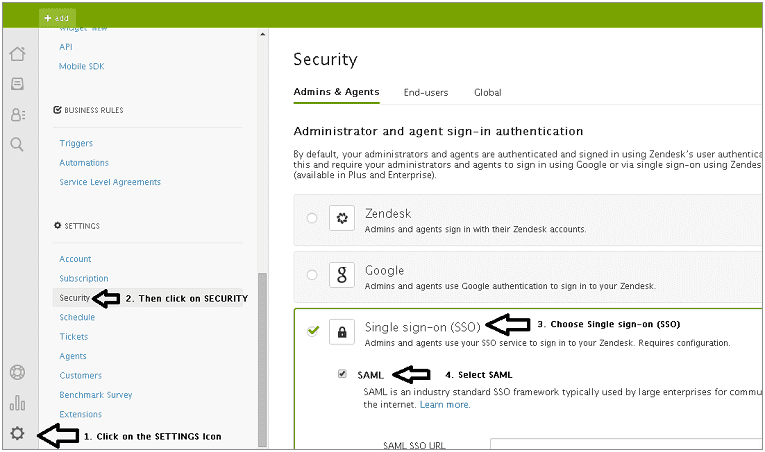Click the Admin settings gear icon

[x=17, y=433]
